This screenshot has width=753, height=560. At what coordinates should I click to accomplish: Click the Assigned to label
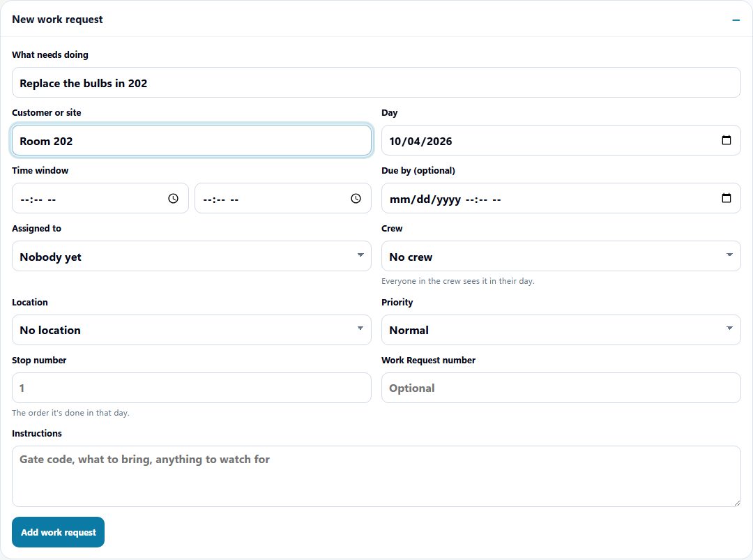[36, 229]
